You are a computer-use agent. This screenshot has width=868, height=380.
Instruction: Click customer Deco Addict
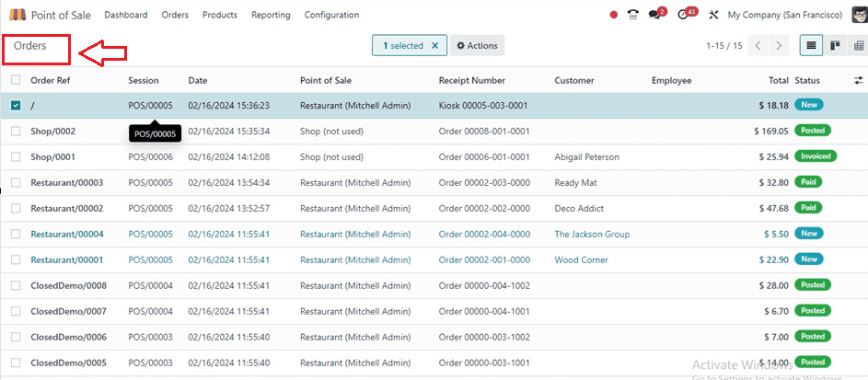click(579, 209)
